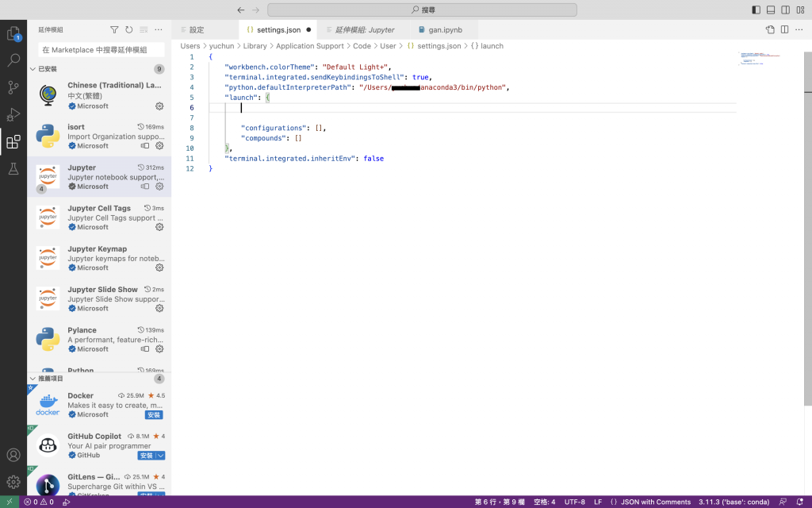Change UTF-8 file encoding
Screen dimensions: 812x508
574,502
